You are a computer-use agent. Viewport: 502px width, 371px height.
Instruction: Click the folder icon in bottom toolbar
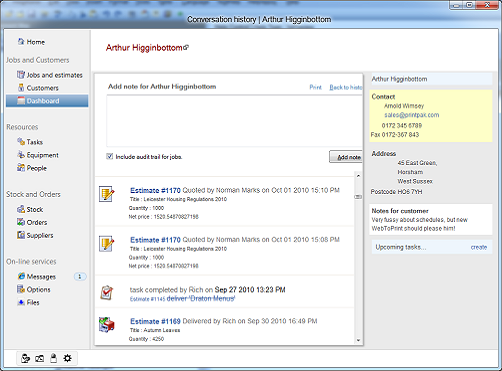39,358
